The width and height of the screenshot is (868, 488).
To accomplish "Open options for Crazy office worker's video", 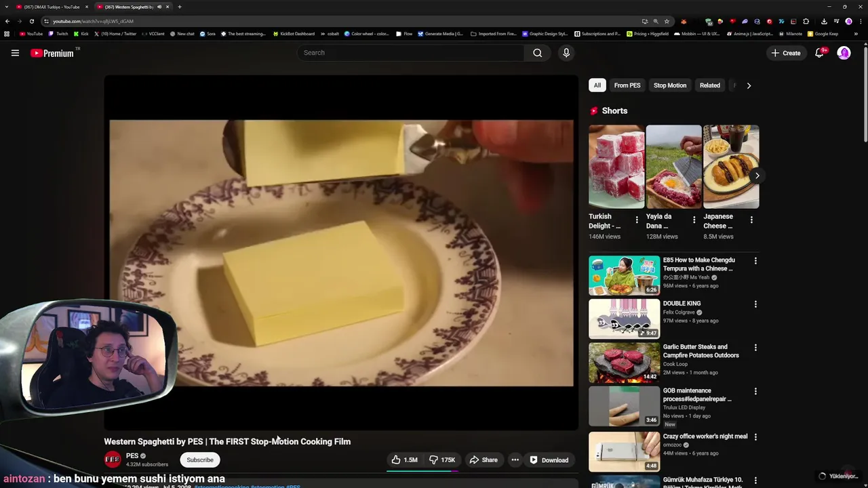I will pos(755,436).
